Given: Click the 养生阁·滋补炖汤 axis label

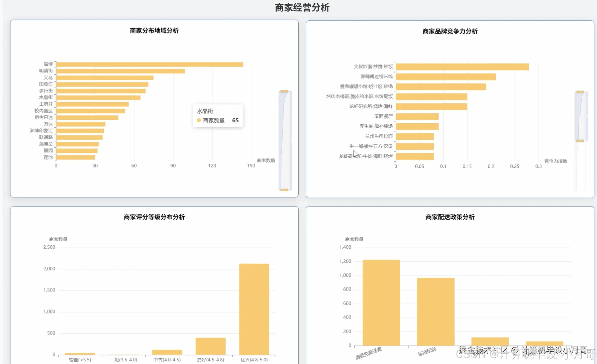Looking at the screenshot, I should 376,126.
